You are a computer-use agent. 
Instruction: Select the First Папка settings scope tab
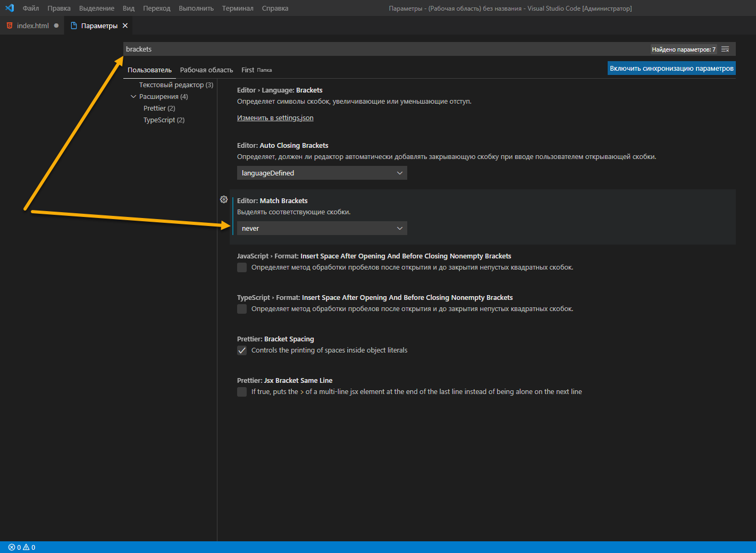(256, 70)
